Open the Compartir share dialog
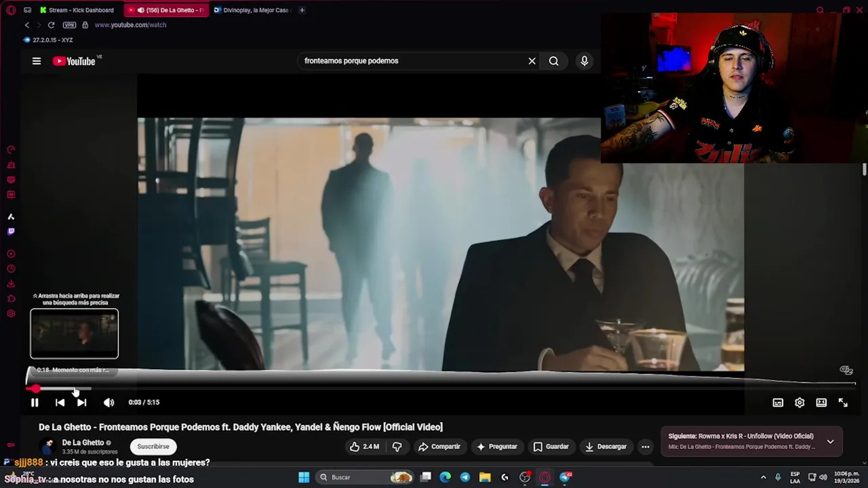 coord(439,447)
